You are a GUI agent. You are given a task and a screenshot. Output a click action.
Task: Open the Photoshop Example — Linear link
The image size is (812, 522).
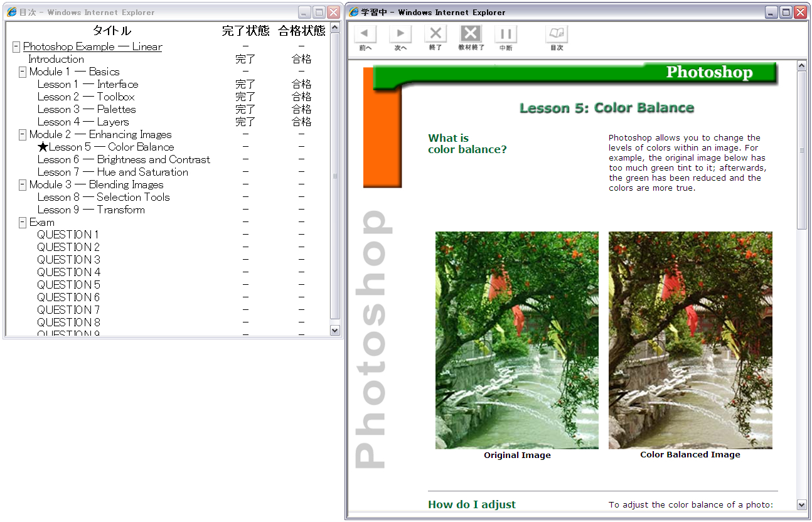92,46
